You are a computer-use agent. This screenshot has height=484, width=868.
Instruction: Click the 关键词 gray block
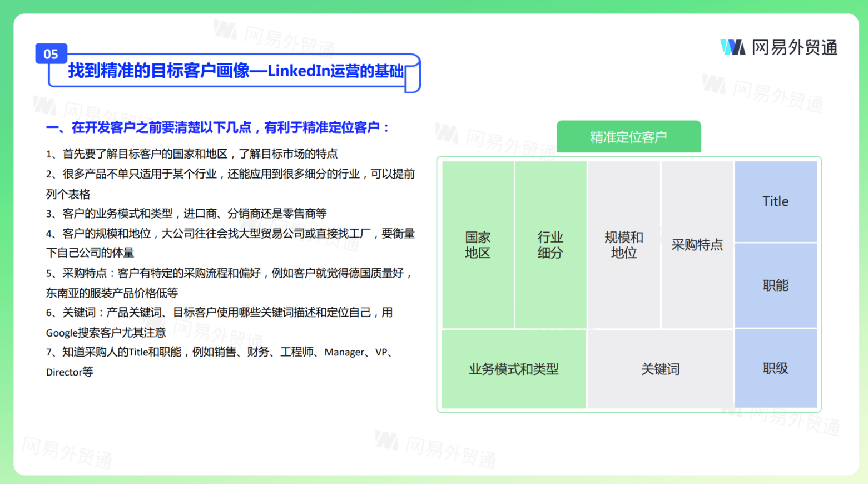660,369
